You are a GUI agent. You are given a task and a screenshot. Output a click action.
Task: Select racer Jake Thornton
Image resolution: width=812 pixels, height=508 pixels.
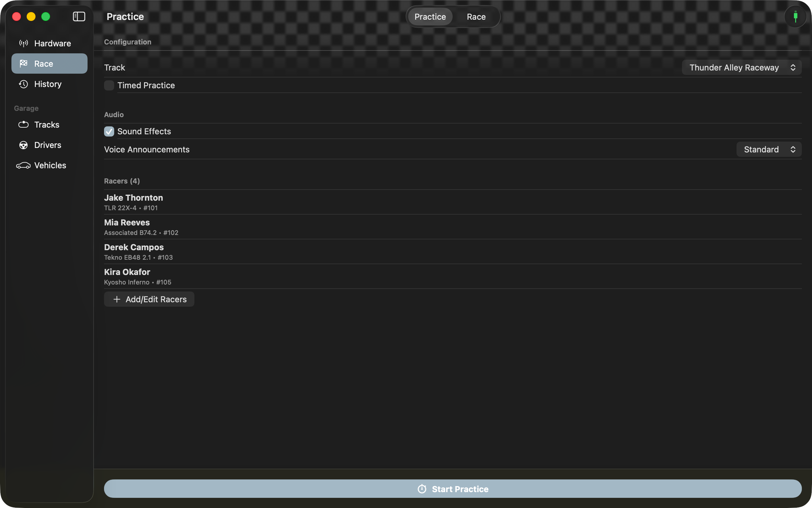(x=453, y=202)
